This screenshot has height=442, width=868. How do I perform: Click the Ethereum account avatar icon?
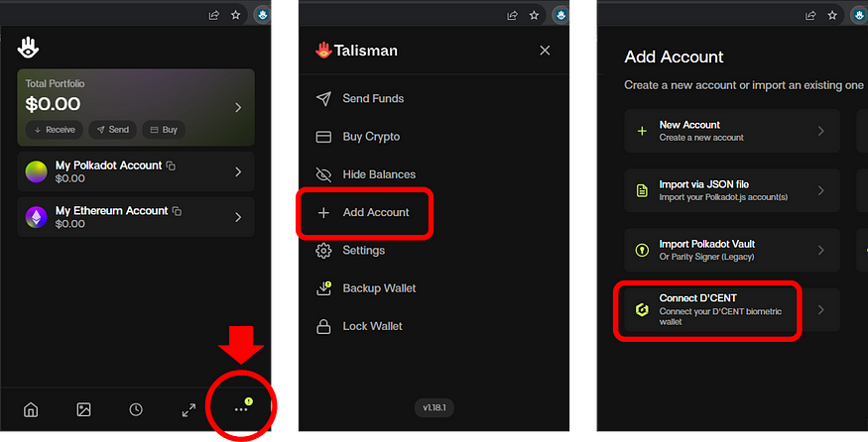tap(37, 217)
